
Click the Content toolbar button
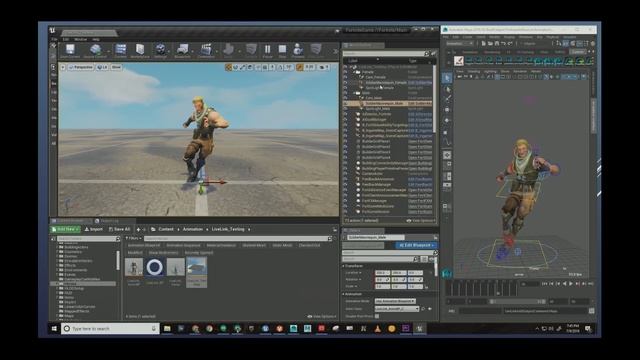(120, 51)
